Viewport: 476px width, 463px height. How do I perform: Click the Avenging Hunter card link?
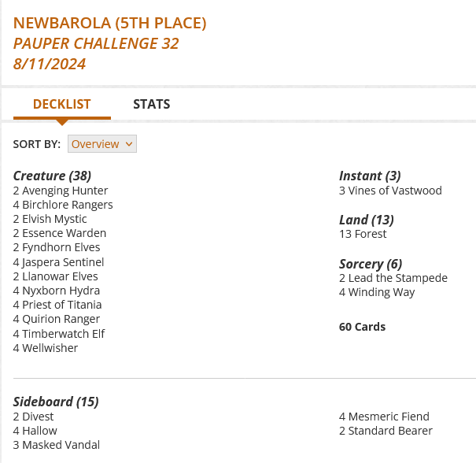coord(65,191)
